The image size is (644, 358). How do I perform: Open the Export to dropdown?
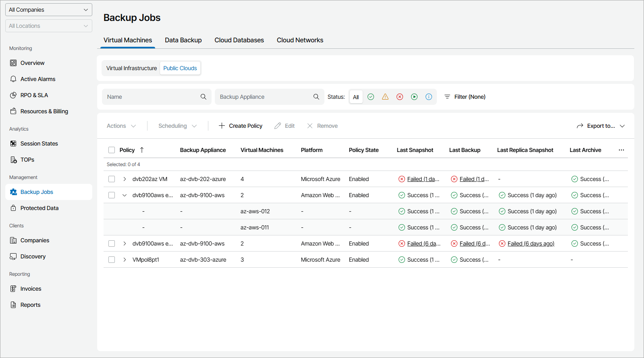600,126
